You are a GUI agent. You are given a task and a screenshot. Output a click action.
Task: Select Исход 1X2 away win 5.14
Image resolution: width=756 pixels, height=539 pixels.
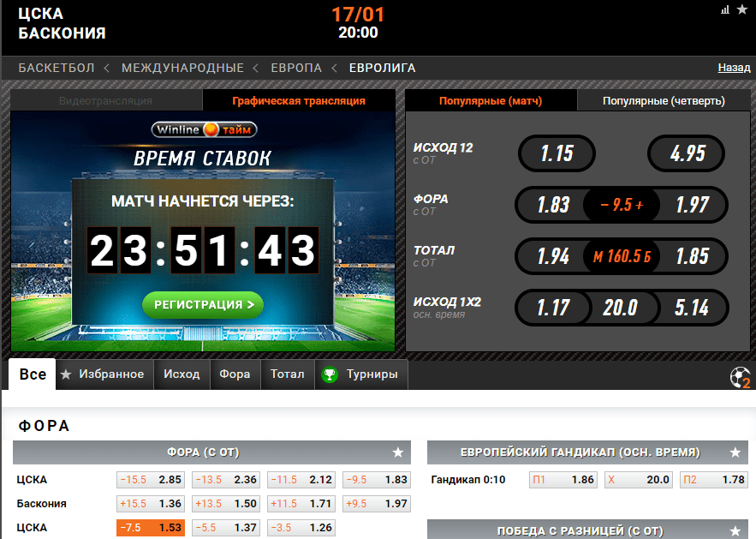(693, 308)
